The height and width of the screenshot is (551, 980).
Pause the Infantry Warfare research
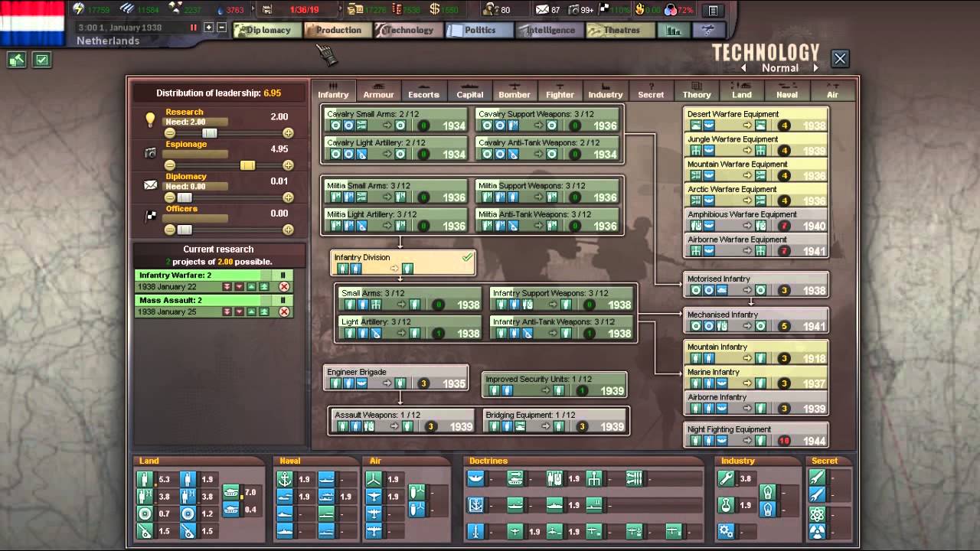tap(283, 275)
